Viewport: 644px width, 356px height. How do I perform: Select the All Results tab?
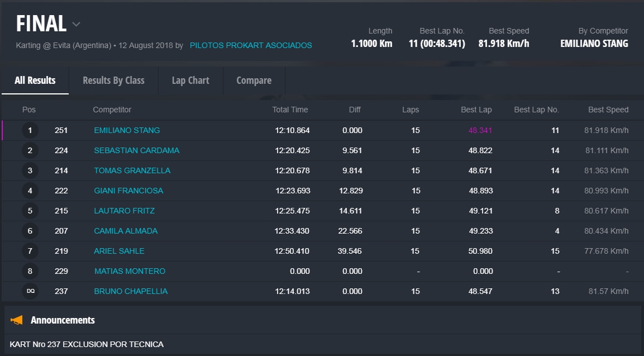pyautogui.click(x=35, y=80)
